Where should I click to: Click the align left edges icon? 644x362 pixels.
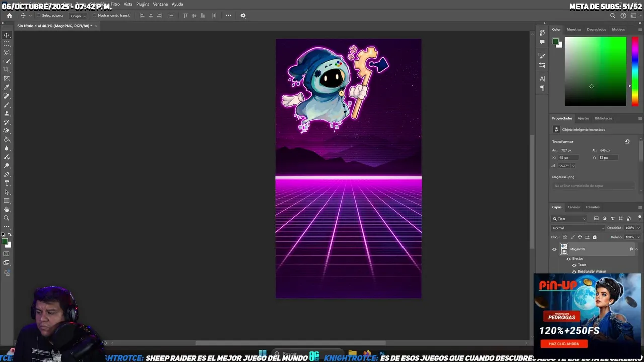point(142,16)
